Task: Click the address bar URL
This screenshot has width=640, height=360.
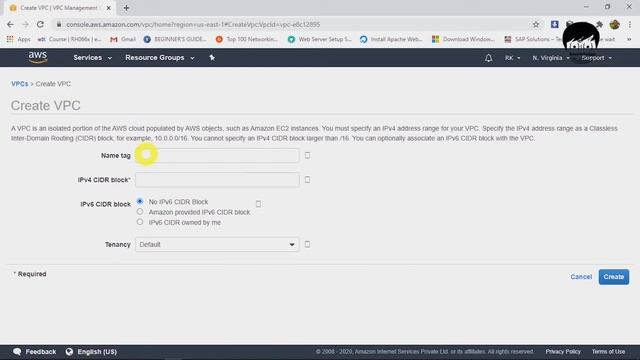Action: click(x=193, y=24)
